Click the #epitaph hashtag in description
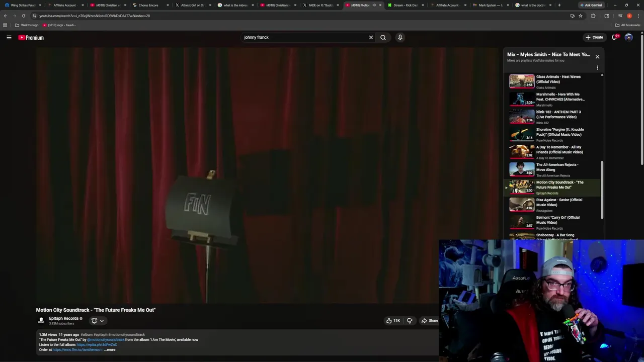Screen dimensions: 644x362 coord(100,334)
